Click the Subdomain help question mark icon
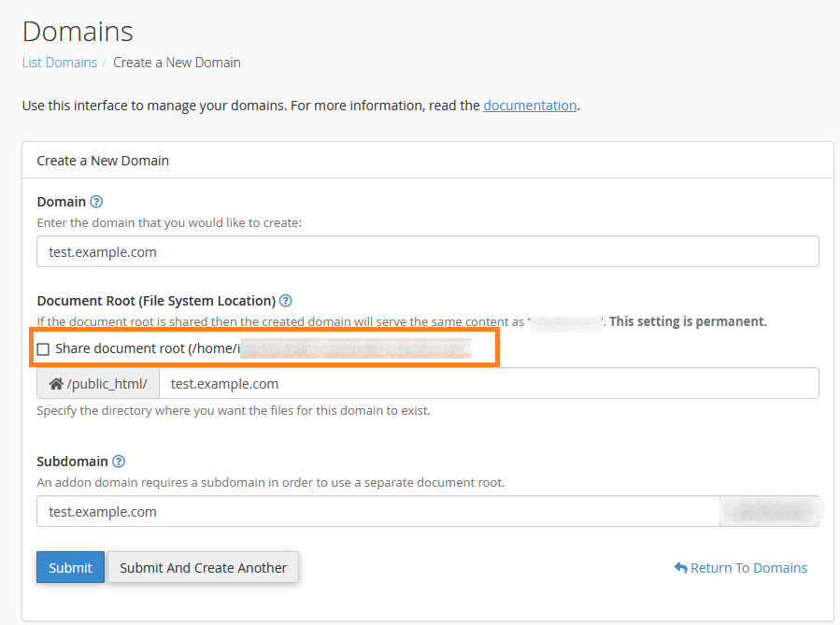Image resolution: width=840 pixels, height=625 pixels. (119, 462)
